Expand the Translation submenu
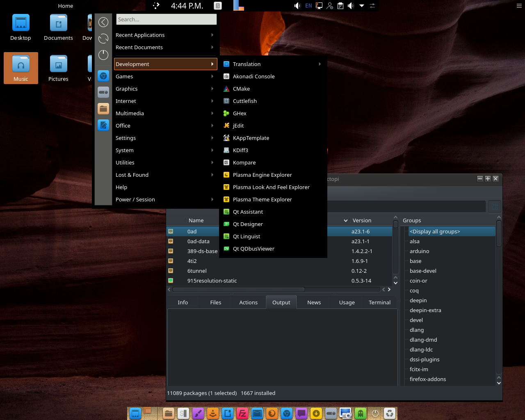The height and width of the screenshot is (420, 525). [x=273, y=64]
